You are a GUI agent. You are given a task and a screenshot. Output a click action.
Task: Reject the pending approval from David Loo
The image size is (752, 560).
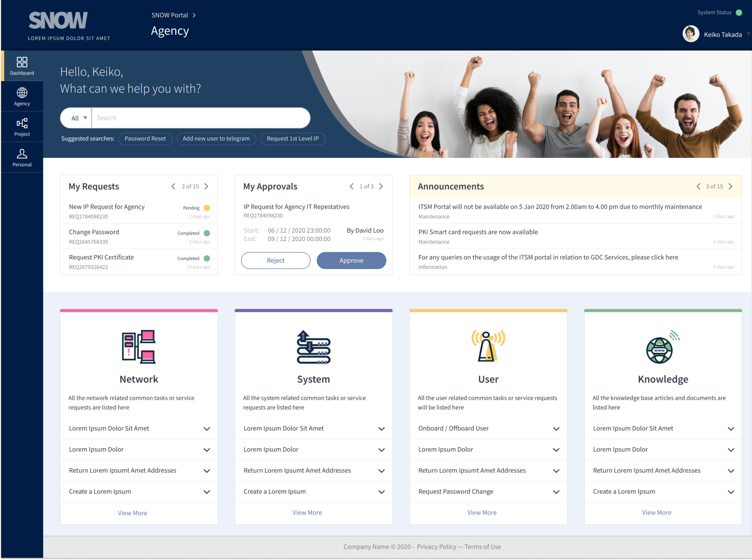(275, 260)
